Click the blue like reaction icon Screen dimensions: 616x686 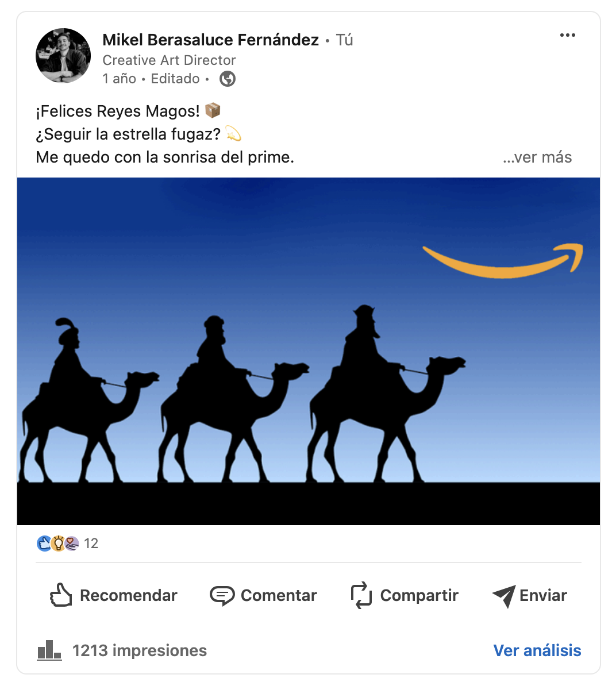pyautogui.click(x=44, y=544)
